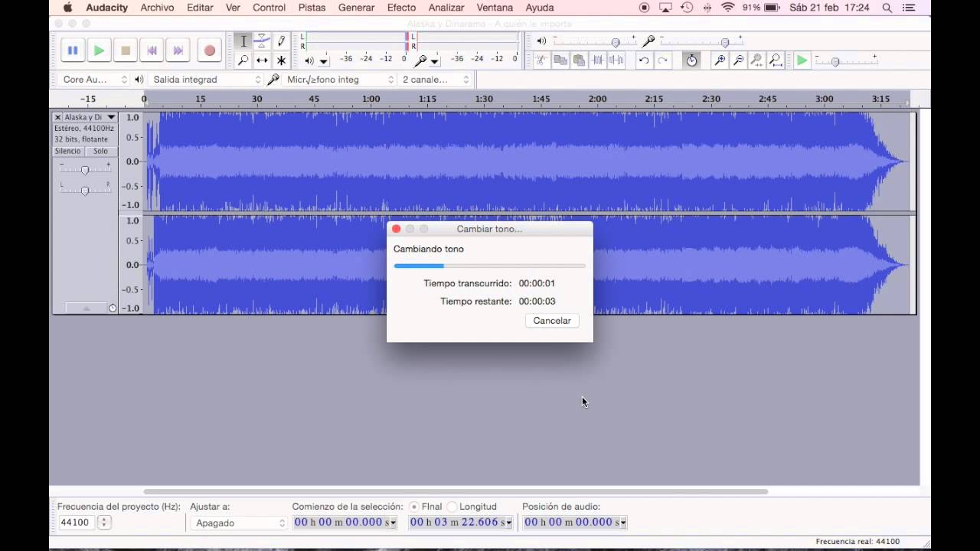The width and height of the screenshot is (980, 551).
Task: Open the recording meter dropdown arrow
Action: [435, 60]
